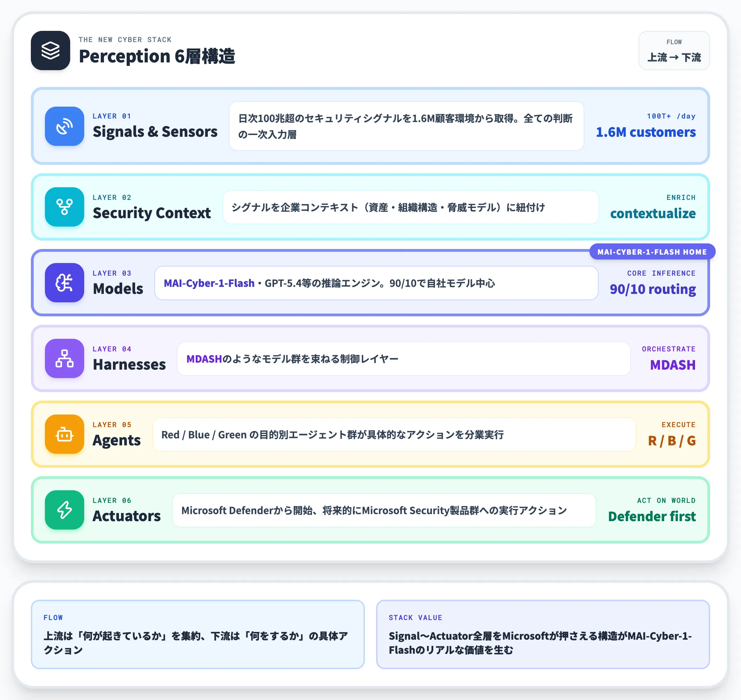Click the ACT ON WORLD label
The image size is (741, 700).
click(x=666, y=500)
